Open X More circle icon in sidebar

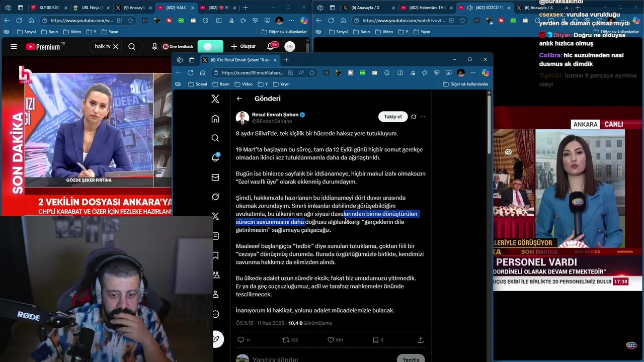pyautogui.click(x=215, y=314)
